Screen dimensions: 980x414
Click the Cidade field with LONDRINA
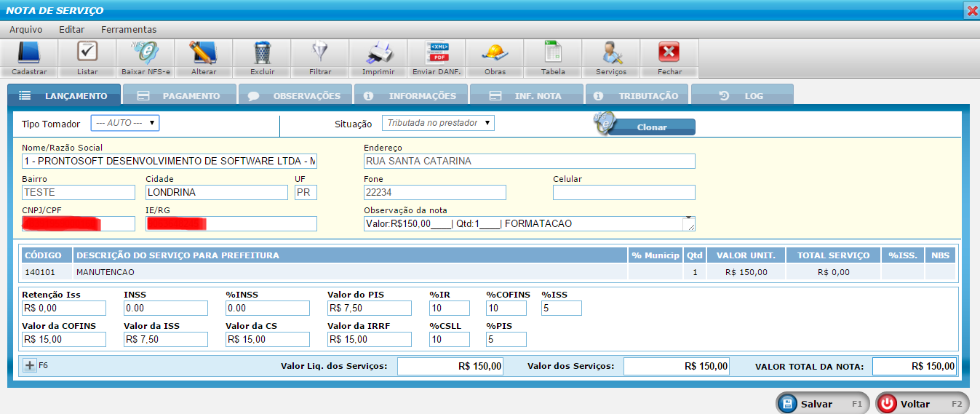(217, 192)
